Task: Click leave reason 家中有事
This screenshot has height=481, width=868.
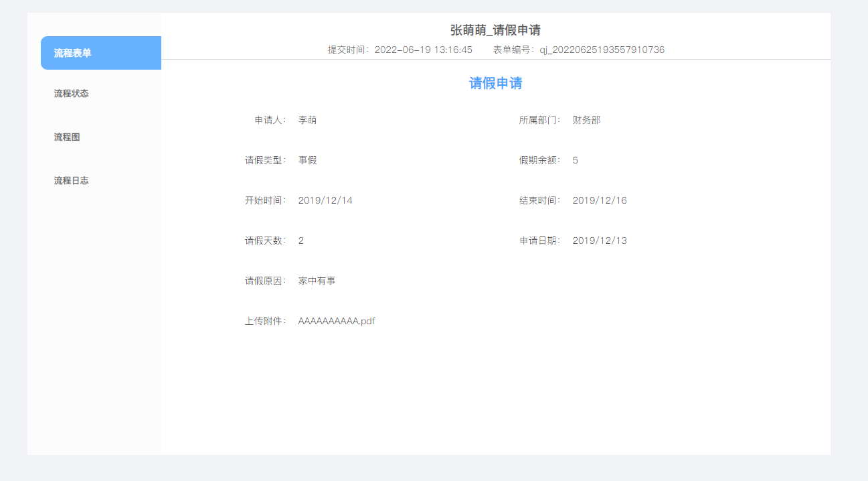Action: click(x=317, y=281)
